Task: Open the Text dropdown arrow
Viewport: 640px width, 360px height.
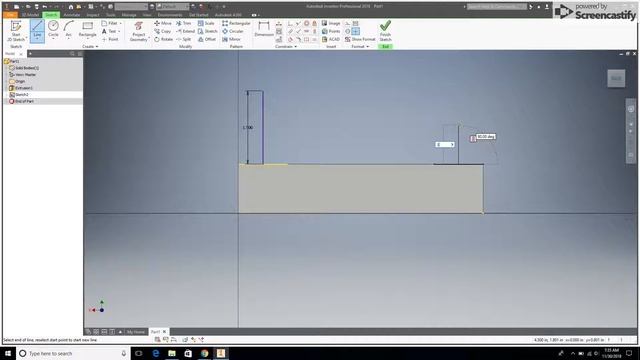Action: pos(119,31)
